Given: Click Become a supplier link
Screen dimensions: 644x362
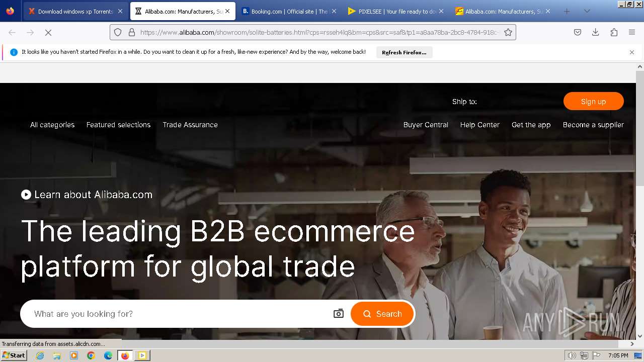Looking at the screenshot, I should click(593, 125).
